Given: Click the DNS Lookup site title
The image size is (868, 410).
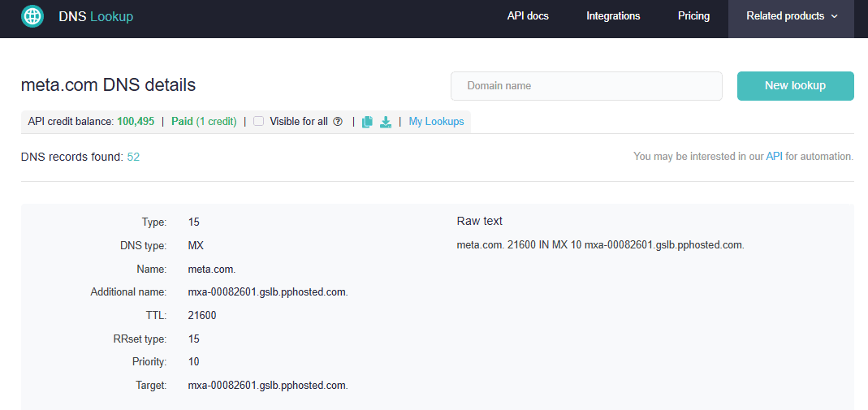Looking at the screenshot, I should pyautogui.click(x=96, y=16).
